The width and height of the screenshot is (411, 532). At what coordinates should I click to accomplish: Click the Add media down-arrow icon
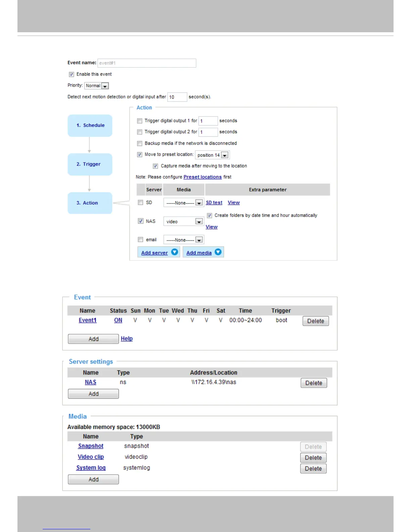tap(218, 252)
